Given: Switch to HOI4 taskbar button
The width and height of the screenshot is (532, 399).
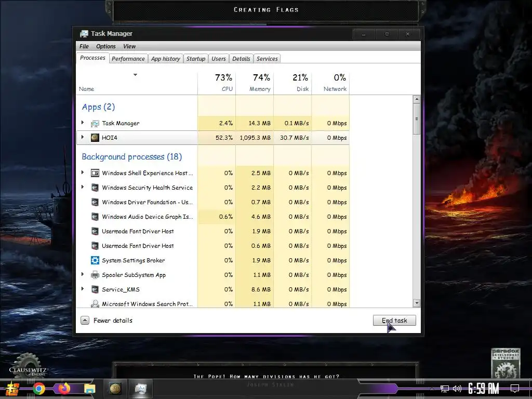Looking at the screenshot, I should point(115,389).
